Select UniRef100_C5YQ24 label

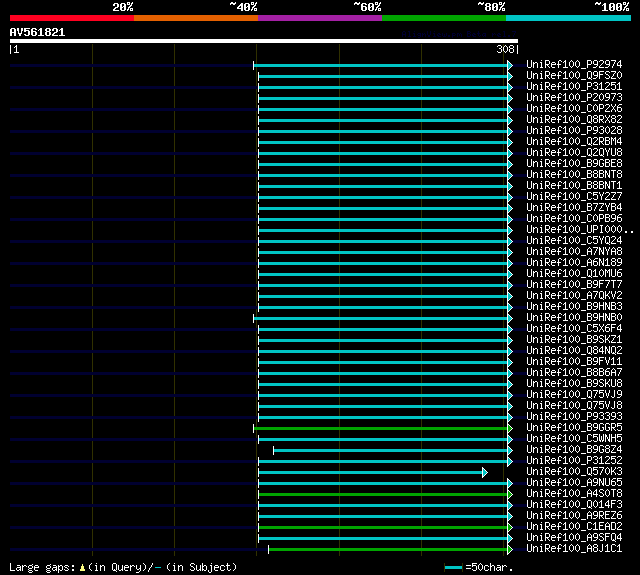pos(574,241)
